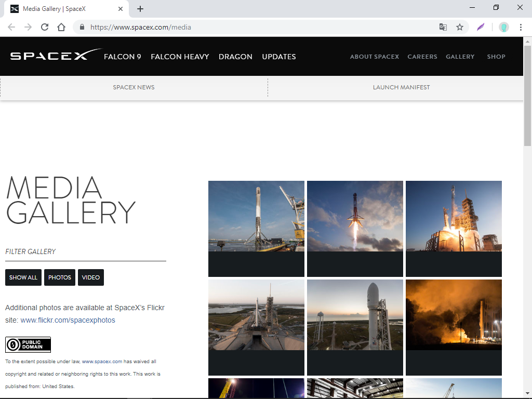Viewport: 532px width, 399px height.
Task: Open aerial launch pad view thumbnail
Action: click(x=256, y=327)
